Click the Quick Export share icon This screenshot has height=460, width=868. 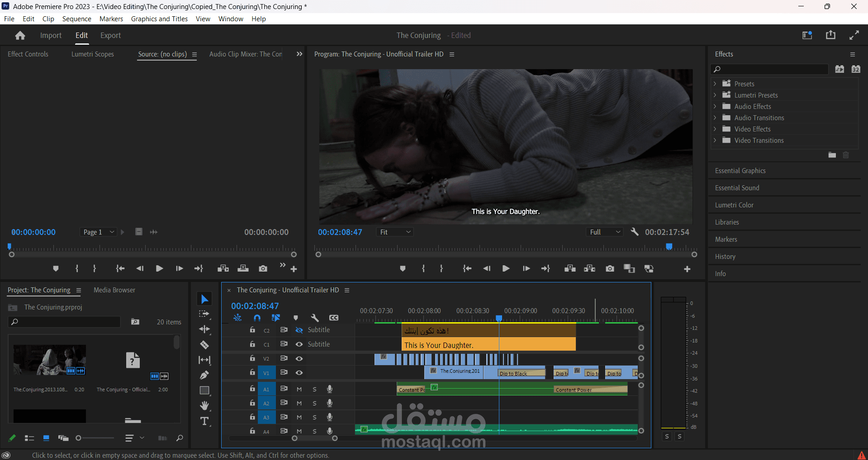(x=830, y=35)
